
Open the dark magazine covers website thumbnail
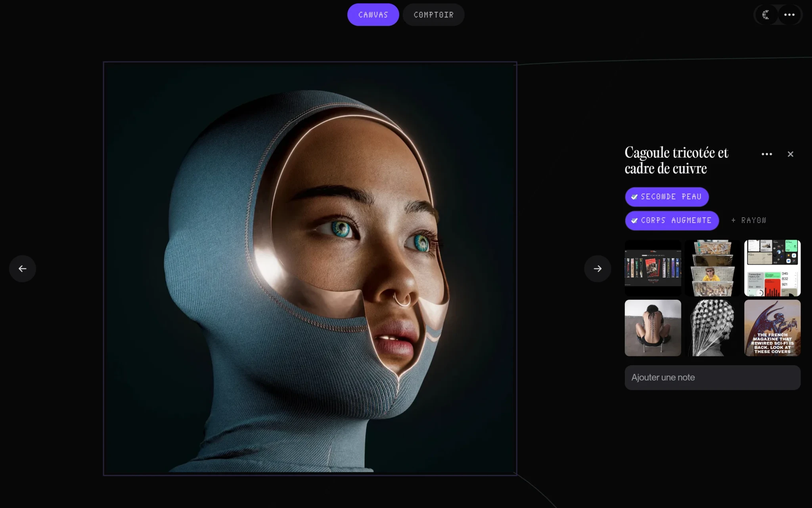[x=653, y=268]
